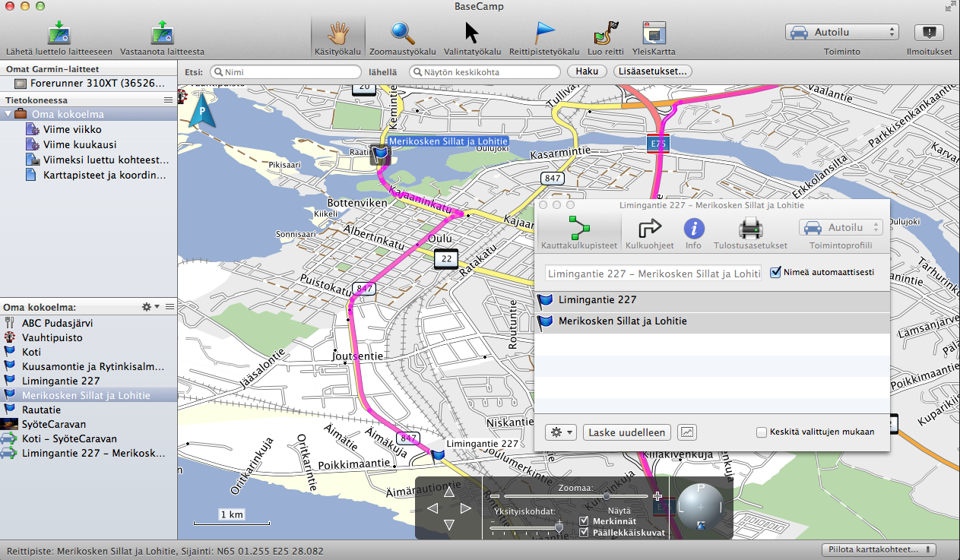Select the Valintatyökalu arrow tool
Image resolution: width=960 pixels, height=560 pixels.
(x=472, y=33)
